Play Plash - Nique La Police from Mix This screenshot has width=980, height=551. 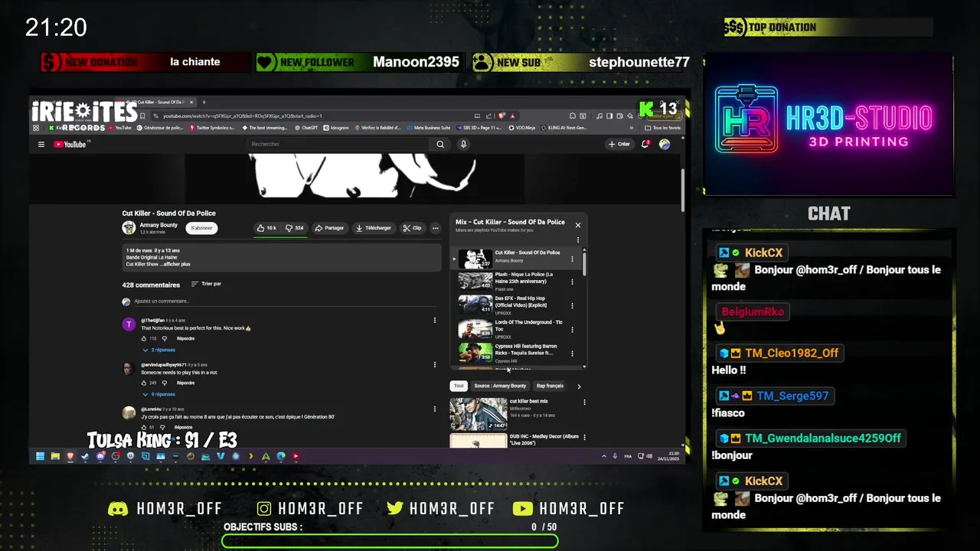[475, 281]
